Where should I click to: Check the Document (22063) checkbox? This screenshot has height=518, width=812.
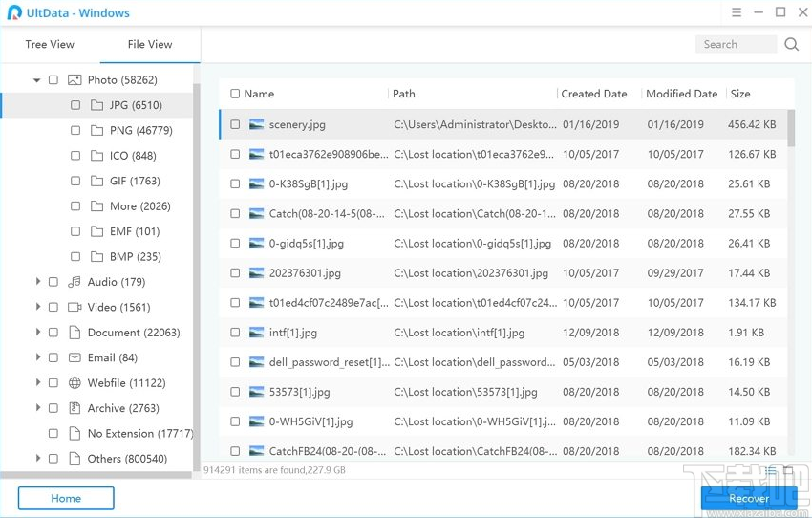point(53,332)
